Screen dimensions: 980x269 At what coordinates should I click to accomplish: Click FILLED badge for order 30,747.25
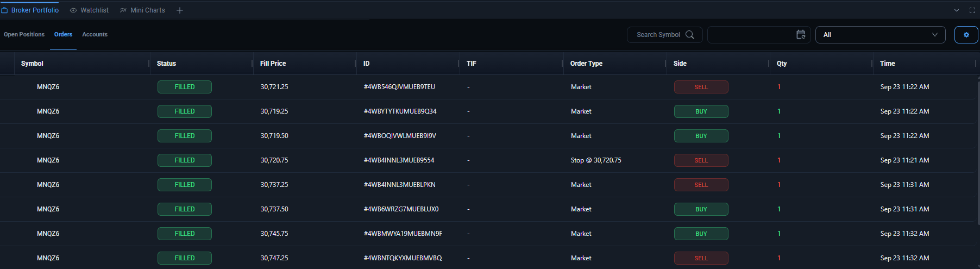185,258
